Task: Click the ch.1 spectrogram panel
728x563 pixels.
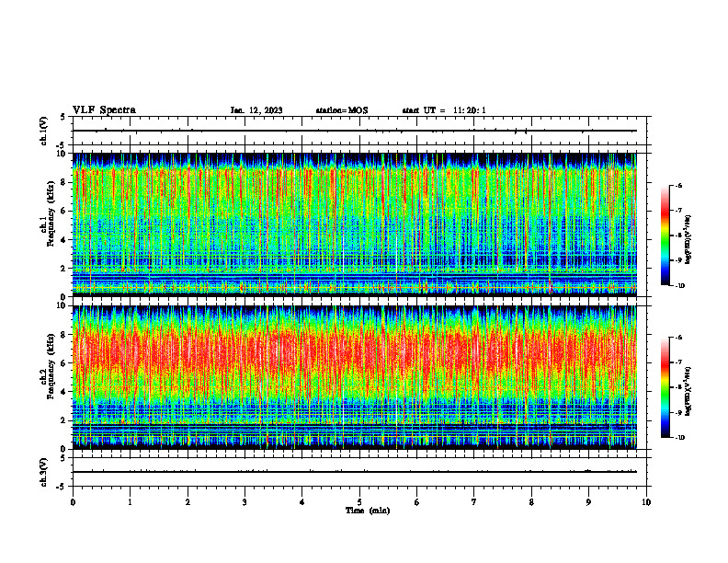Action: point(355,224)
